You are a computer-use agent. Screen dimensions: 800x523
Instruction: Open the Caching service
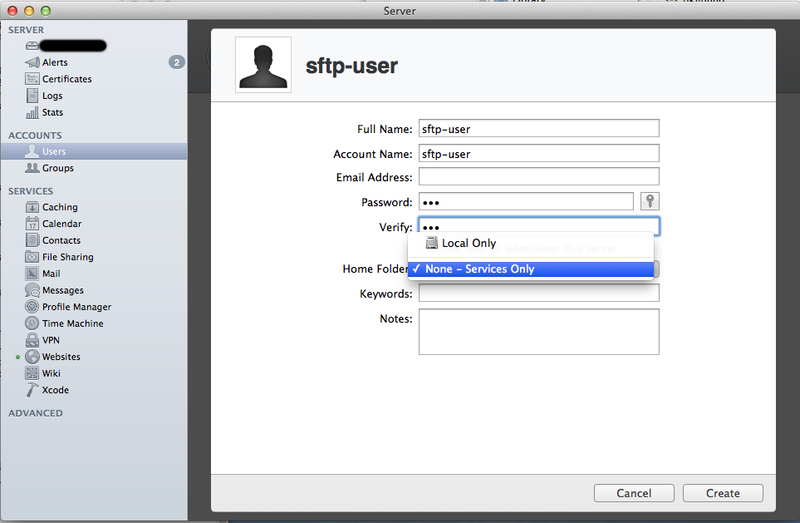coord(59,207)
